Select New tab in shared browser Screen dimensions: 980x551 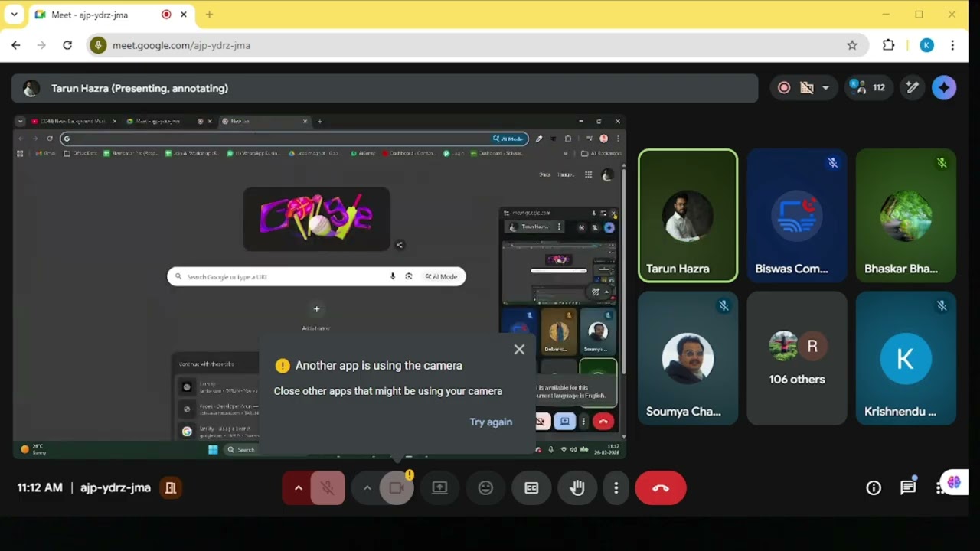point(264,121)
